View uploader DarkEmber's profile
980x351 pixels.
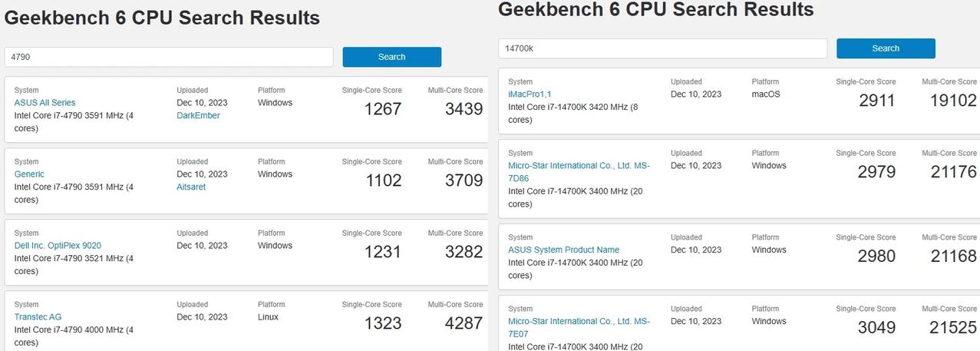[198, 115]
